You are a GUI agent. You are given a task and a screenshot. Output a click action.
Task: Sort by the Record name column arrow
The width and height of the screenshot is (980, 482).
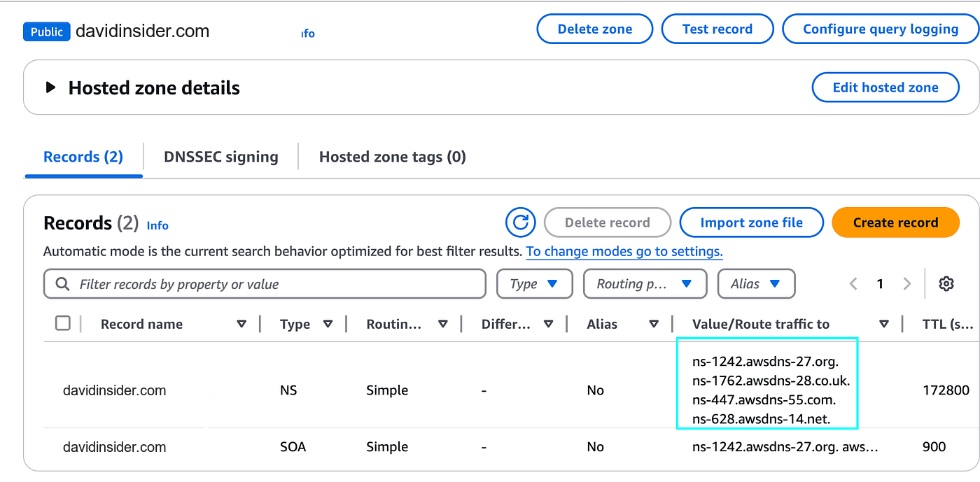coord(241,324)
